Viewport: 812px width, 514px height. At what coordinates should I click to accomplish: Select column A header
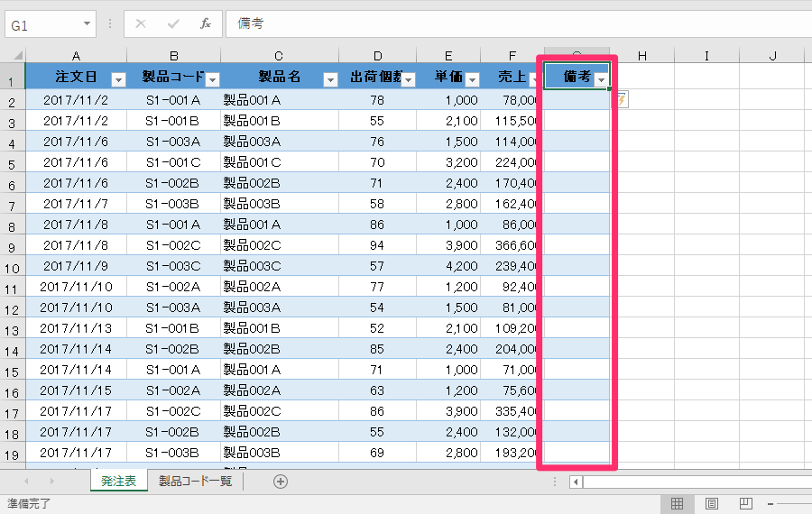pos(76,55)
